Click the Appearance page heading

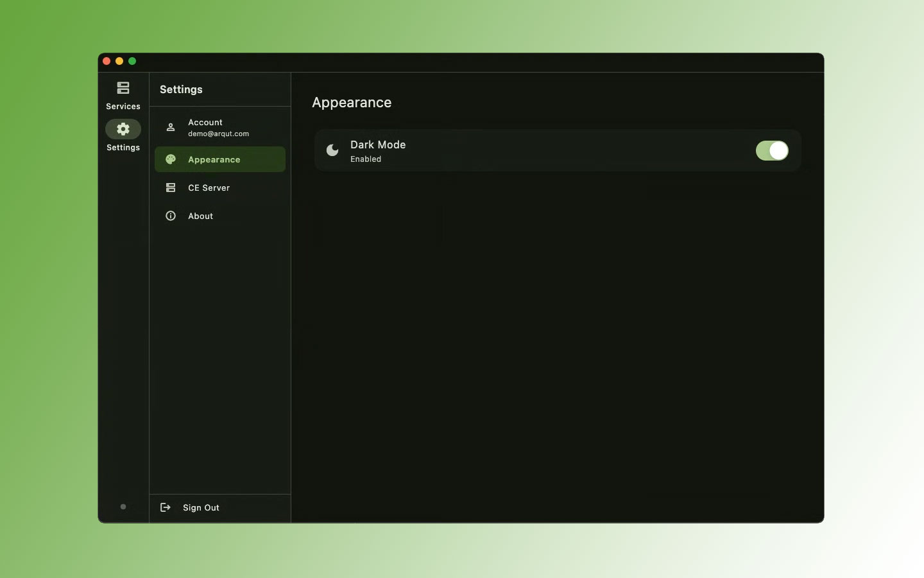point(352,103)
